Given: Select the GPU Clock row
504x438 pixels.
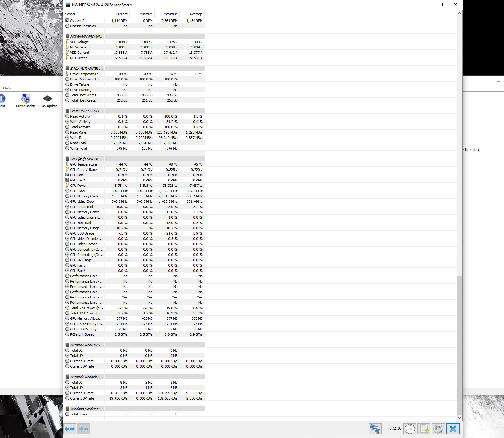Looking at the screenshot, I should [135, 191].
